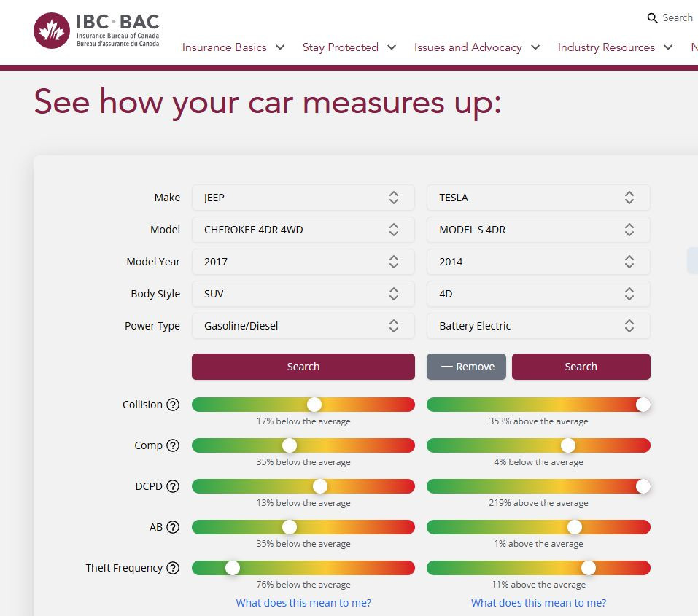Click the Power Type label
The width and height of the screenshot is (698, 616).
[x=152, y=326]
